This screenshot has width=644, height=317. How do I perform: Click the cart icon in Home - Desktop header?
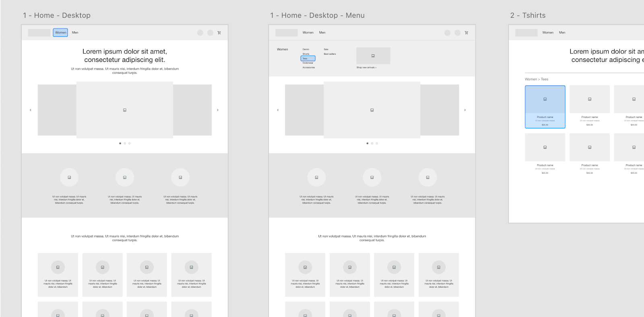(x=219, y=33)
